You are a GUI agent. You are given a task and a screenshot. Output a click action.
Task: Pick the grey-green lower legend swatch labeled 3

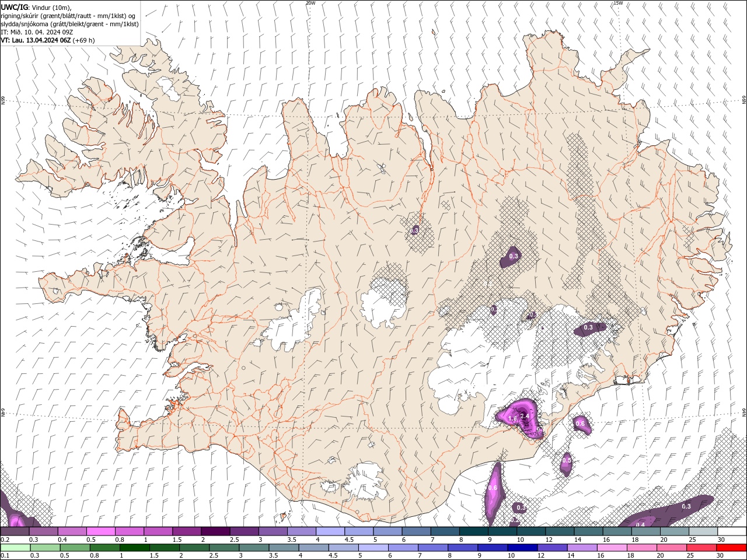pos(254,548)
